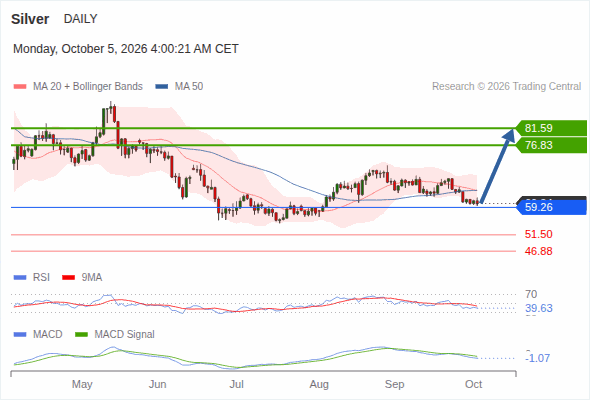
Task: Click the Jul axis label
Action: [x=237, y=385]
